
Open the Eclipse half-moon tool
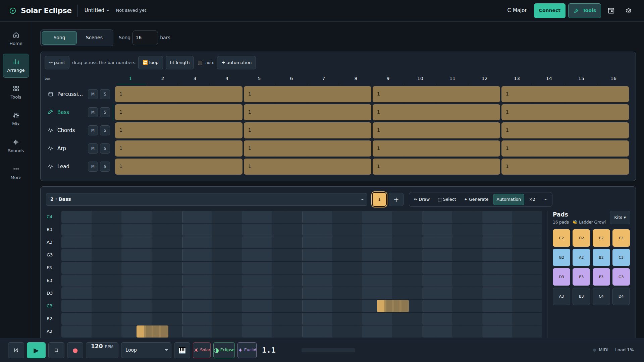224,350
